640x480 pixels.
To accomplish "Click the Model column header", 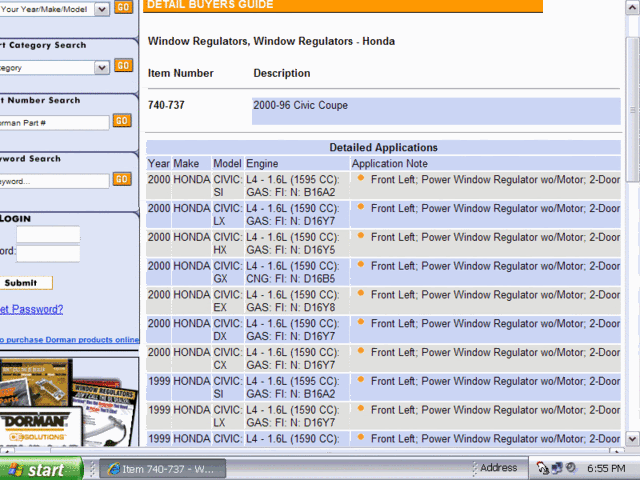I will (227, 164).
